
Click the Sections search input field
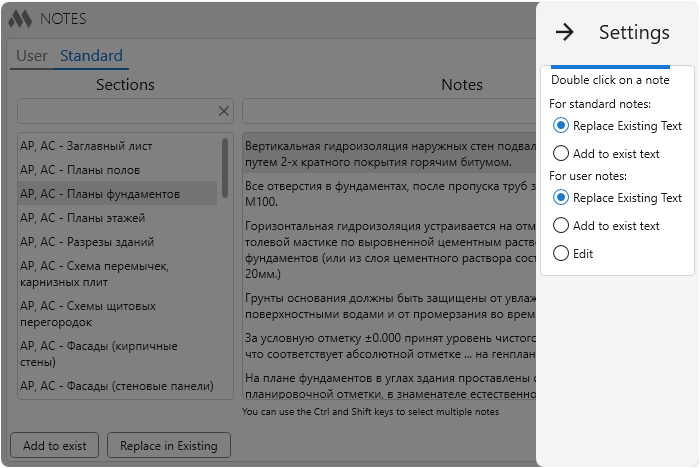(x=117, y=111)
